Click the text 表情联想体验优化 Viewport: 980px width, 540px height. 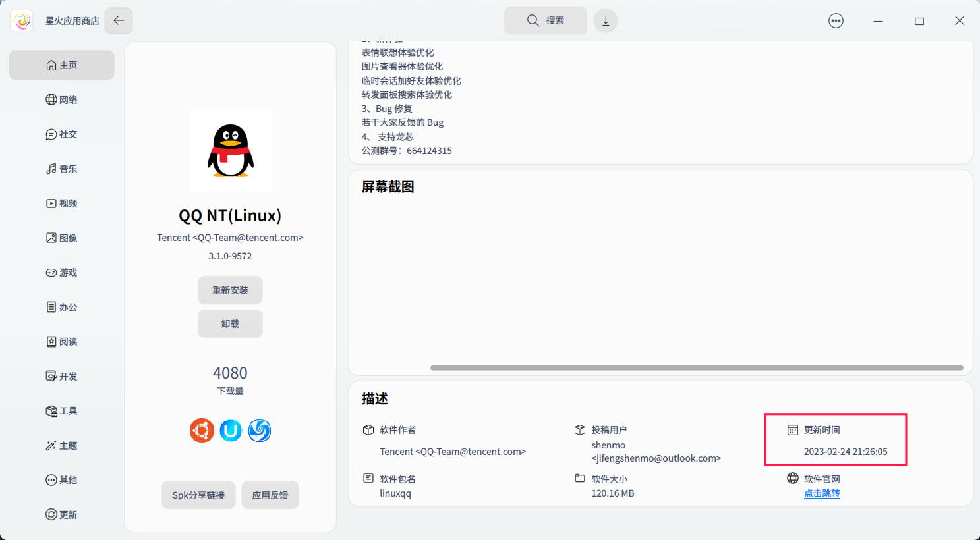(x=397, y=53)
